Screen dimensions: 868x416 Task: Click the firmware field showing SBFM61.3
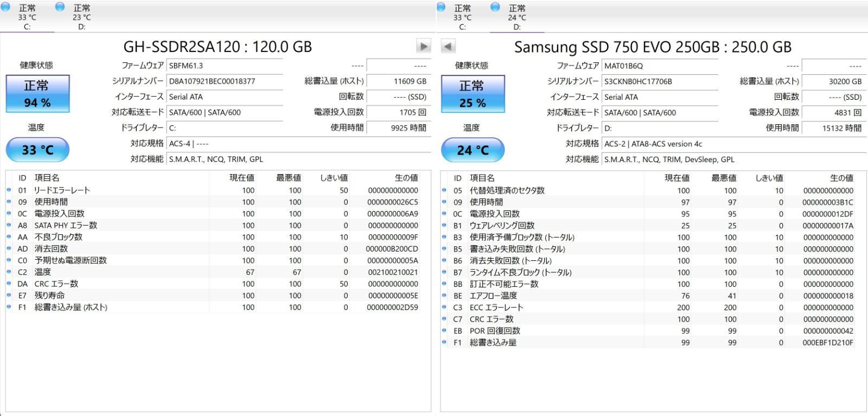pos(225,66)
